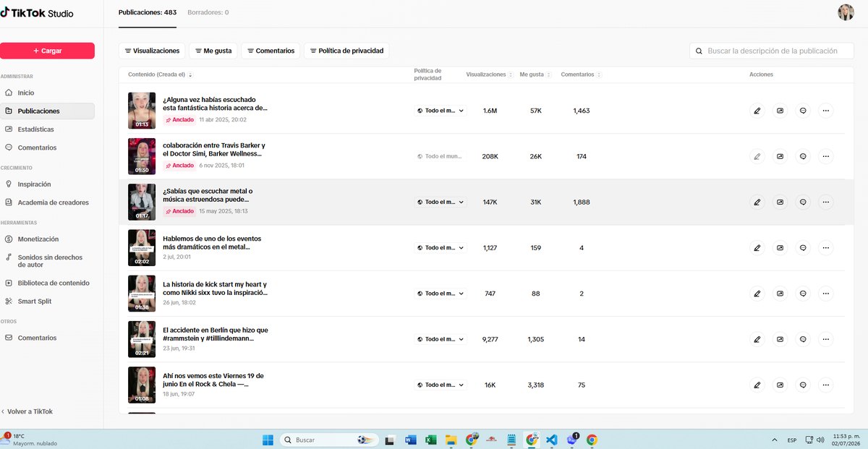
Task: Open the 'El accidente en Berlín' video thumbnail
Action: (142, 339)
